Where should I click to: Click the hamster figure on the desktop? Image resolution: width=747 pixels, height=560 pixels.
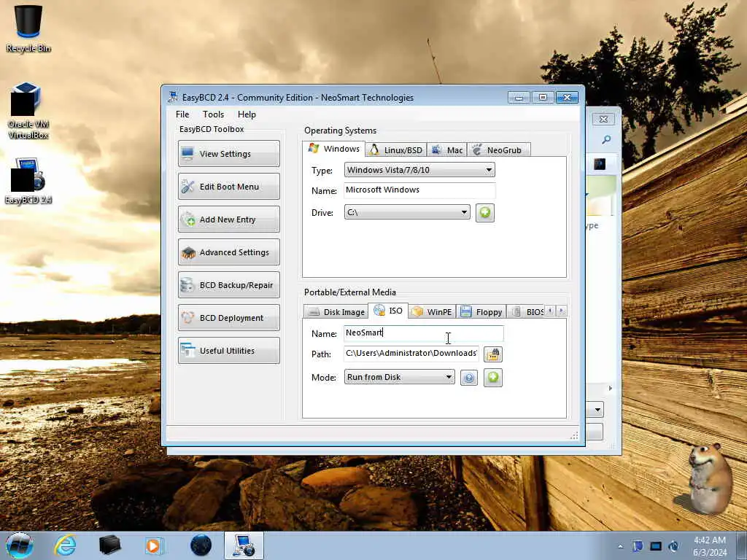(x=708, y=478)
